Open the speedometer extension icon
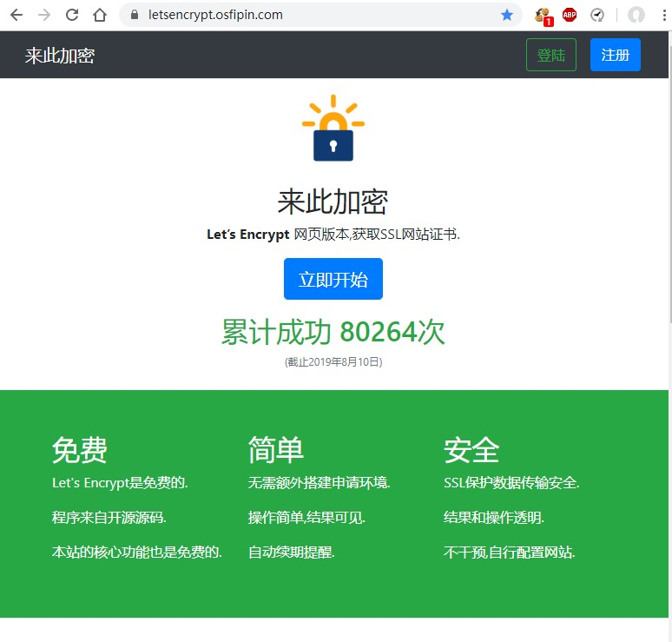The width and height of the screenshot is (672, 642). click(597, 15)
